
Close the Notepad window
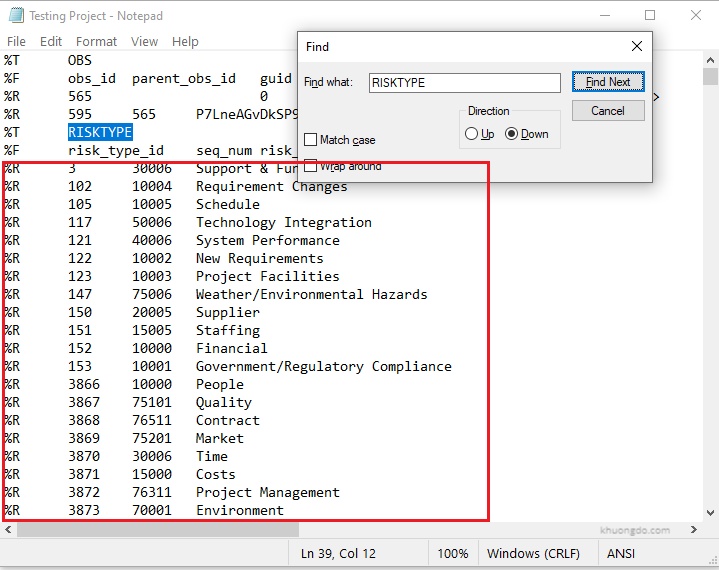coord(695,16)
